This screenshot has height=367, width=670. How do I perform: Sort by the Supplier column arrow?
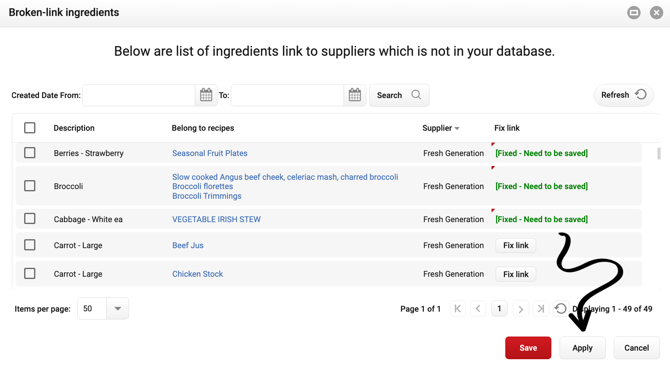457,128
